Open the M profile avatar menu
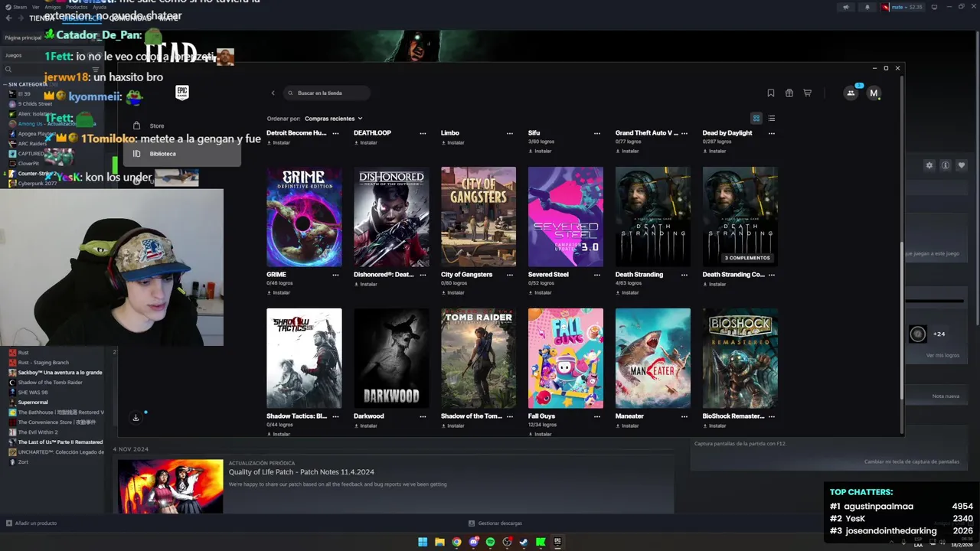Viewport: 980px width, 551px height. [874, 93]
